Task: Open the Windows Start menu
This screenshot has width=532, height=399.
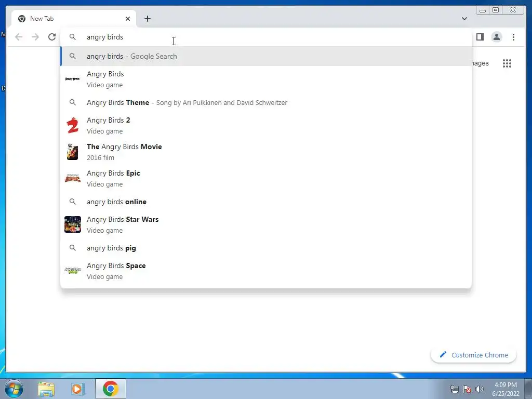Action: click(x=14, y=389)
